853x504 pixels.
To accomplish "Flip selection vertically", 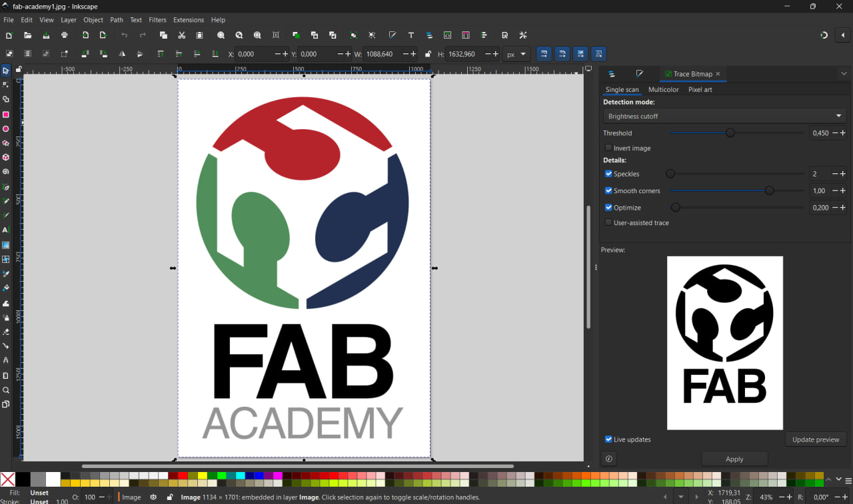I will tap(140, 54).
